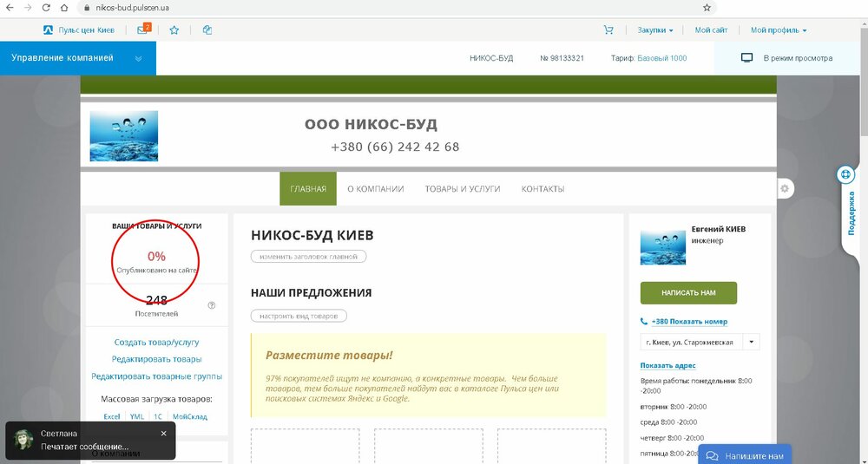868x464 pixels.
Task: Click the site settings gear icon
Action: (785, 188)
